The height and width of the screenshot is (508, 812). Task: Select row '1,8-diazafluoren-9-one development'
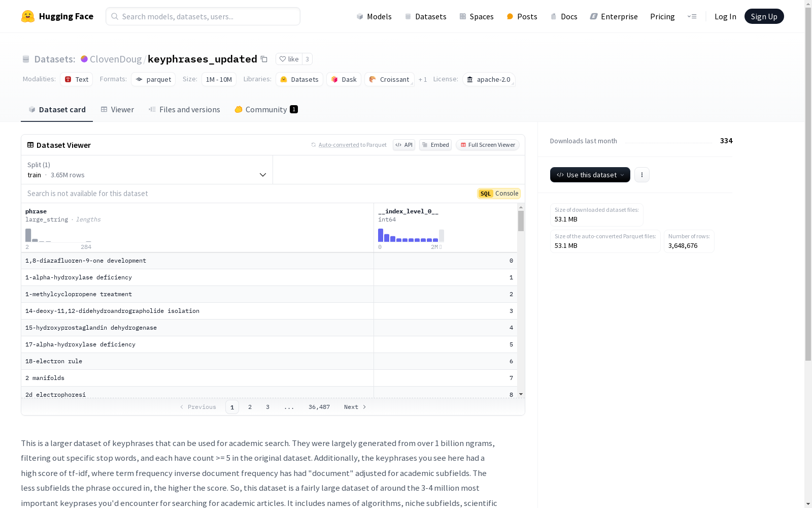click(269, 261)
